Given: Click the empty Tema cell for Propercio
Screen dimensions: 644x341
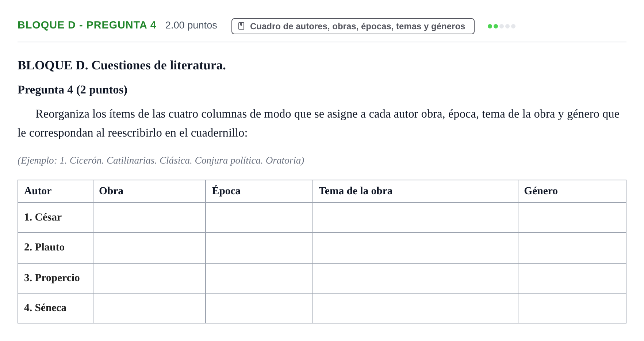Looking at the screenshot, I should [x=415, y=278].
